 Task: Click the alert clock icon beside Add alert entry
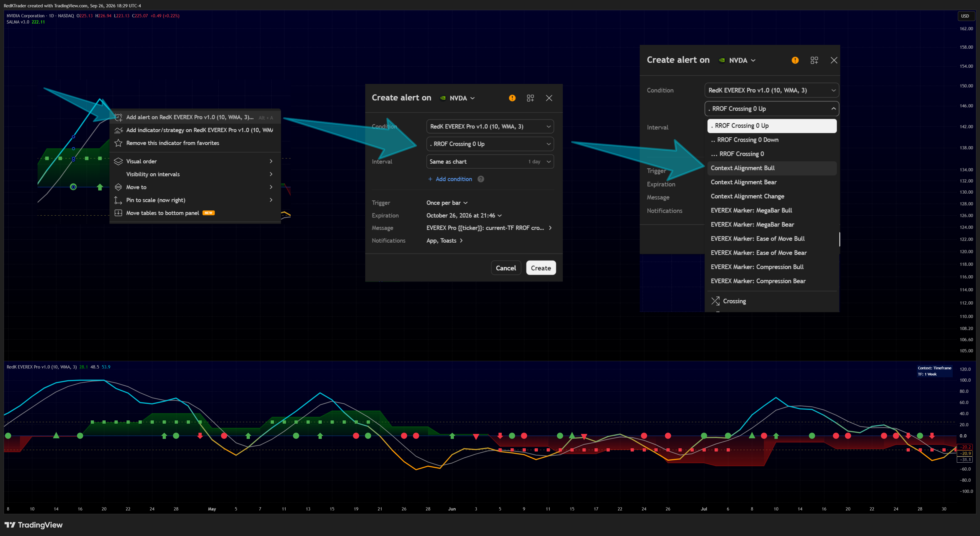[x=118, y=117]
